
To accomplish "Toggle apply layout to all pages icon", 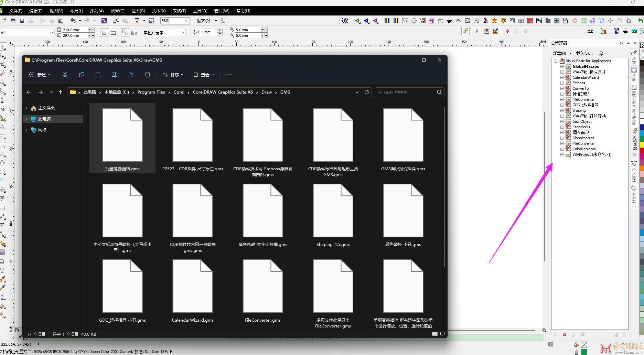I will (x=125, y=32).
